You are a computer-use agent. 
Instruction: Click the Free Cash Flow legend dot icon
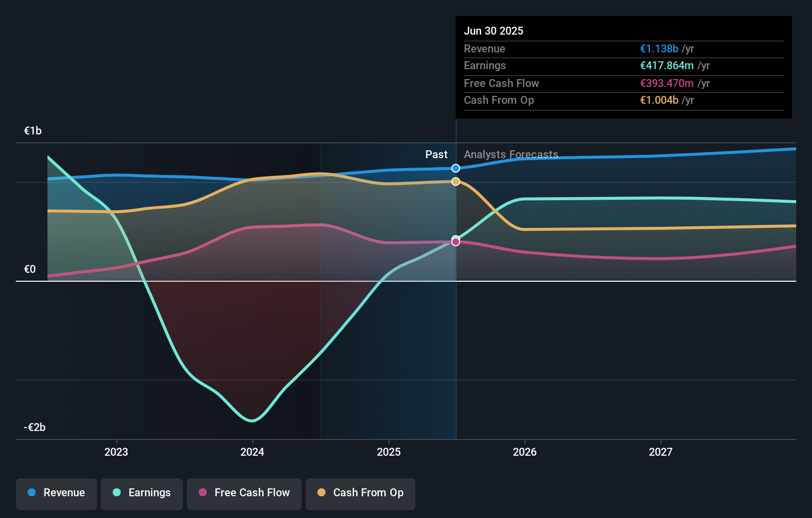point(203,493)
